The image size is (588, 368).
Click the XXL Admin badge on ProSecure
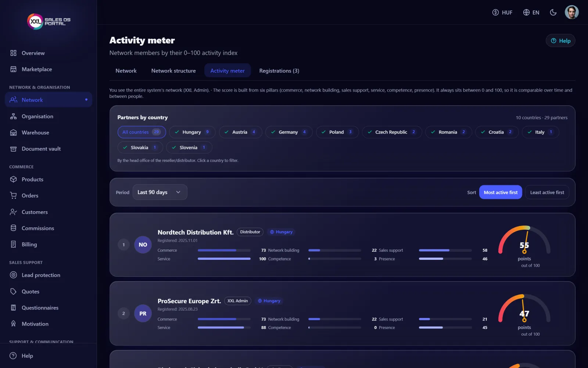(x=237, y=301)
